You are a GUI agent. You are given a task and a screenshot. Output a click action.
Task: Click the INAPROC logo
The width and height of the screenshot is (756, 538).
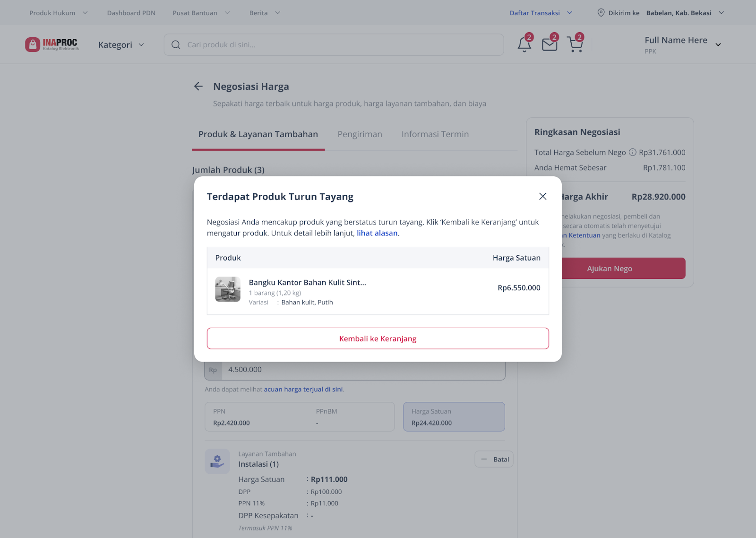click(52, 44)
